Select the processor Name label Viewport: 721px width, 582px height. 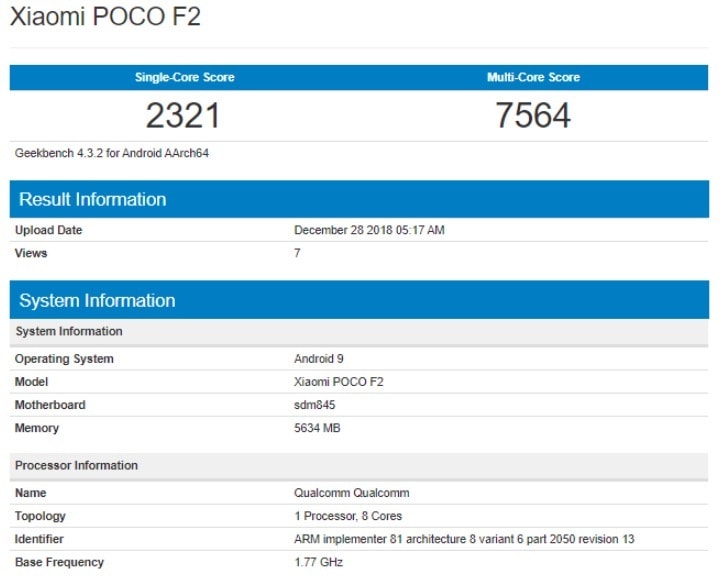pyautogui.click(x=30, y=493)
